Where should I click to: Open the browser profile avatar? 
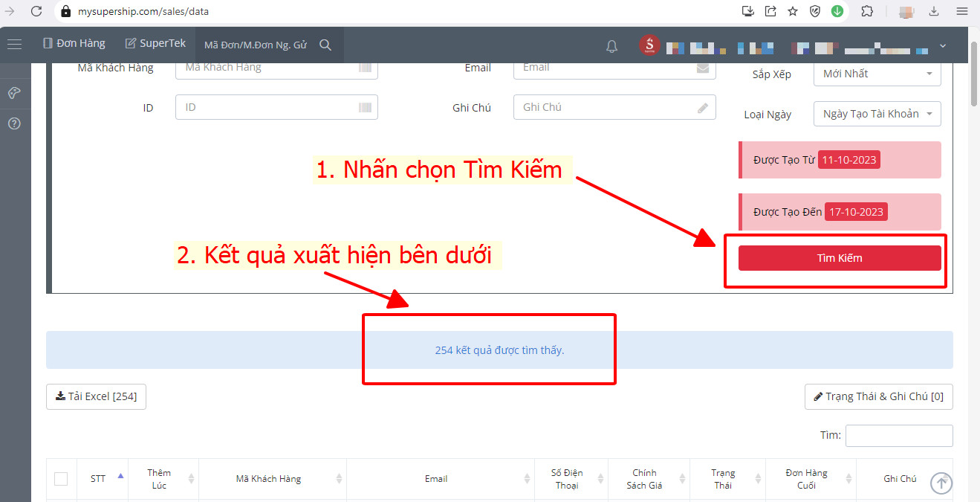tap(906, 11)
